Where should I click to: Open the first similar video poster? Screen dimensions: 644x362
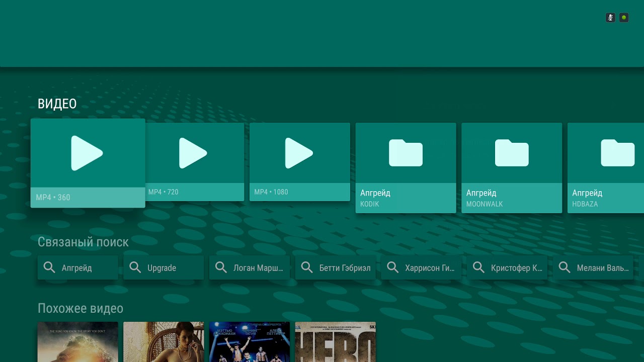pos(78,342)
